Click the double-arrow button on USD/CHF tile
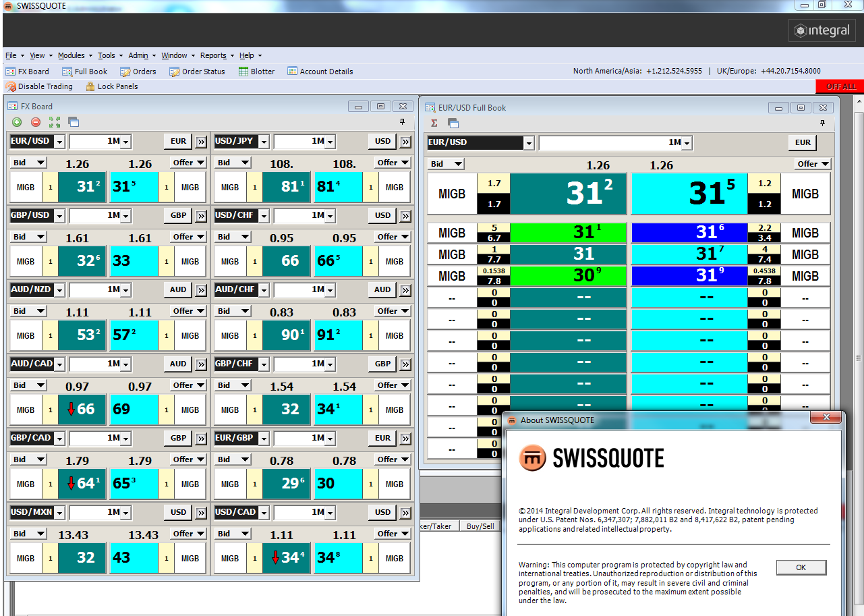864x616 pixels. [405, 216]
